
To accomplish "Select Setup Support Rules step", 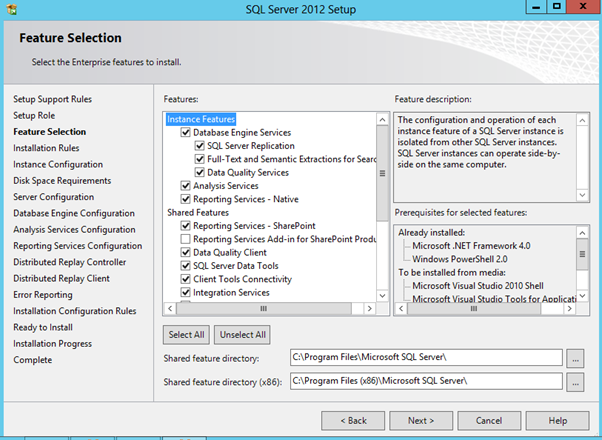I will click(53, 99).
